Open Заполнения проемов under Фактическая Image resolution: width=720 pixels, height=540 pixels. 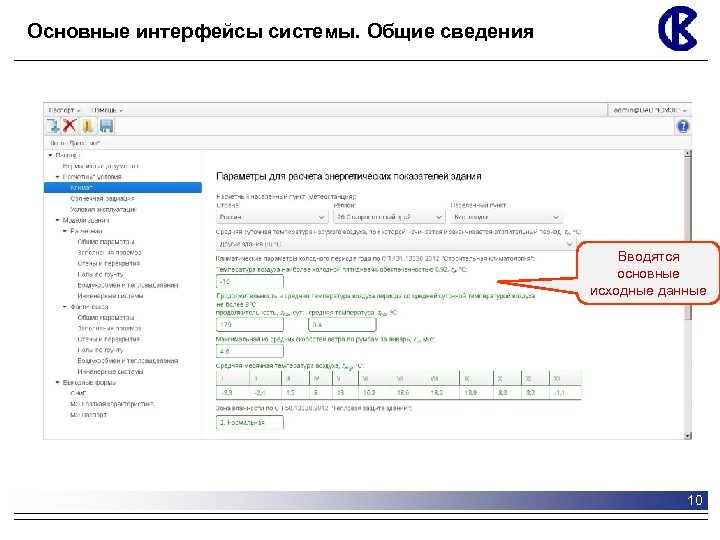[x=109, y=329]
